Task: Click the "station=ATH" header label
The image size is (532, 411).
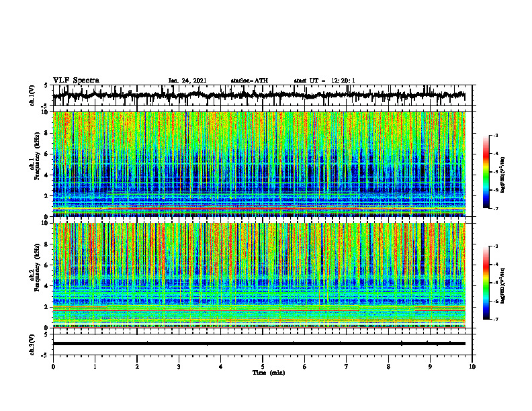Action: pyautogui.click(x=249, y=81)
